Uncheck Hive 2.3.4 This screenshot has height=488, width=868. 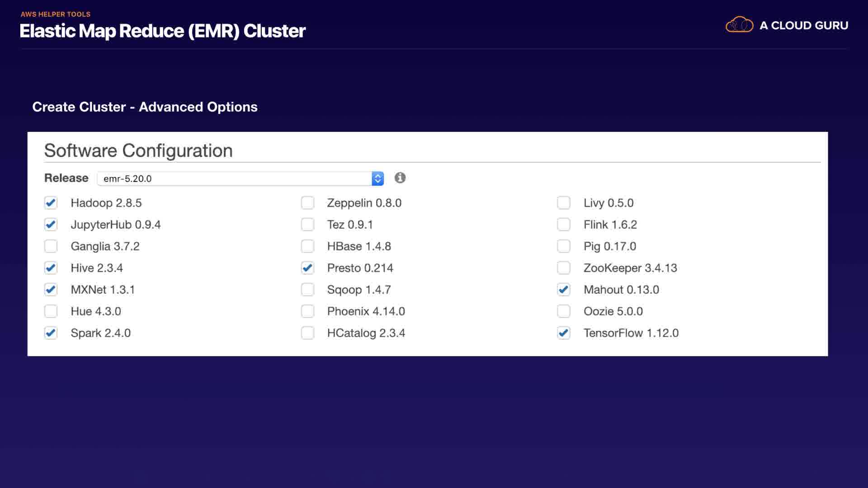coord(51,268)
